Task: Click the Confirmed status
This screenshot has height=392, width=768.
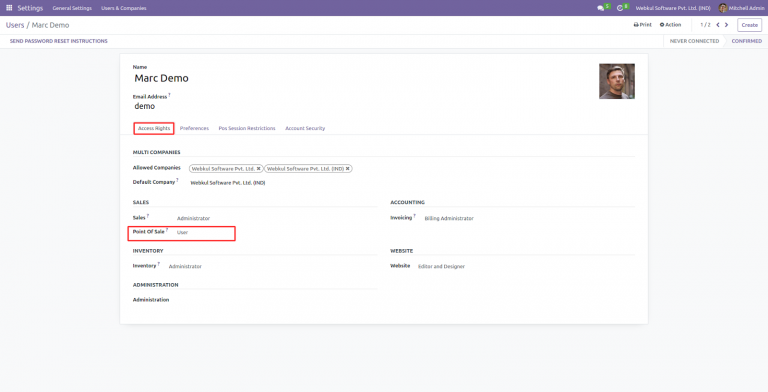Action: pyautogui.click(x=746, y=41)
